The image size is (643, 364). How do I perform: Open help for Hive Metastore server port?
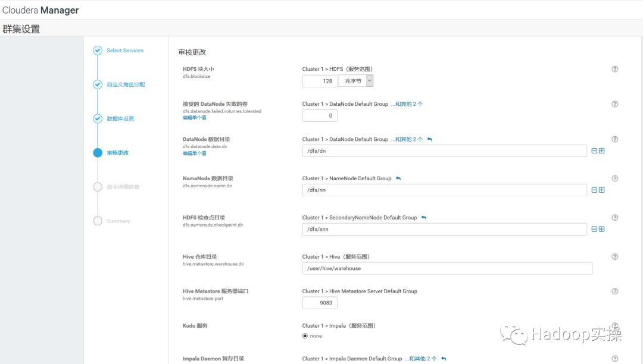[614, 291]
